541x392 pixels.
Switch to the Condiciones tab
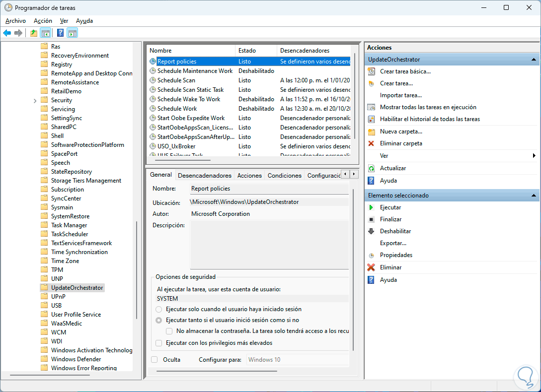click(285, 176)
